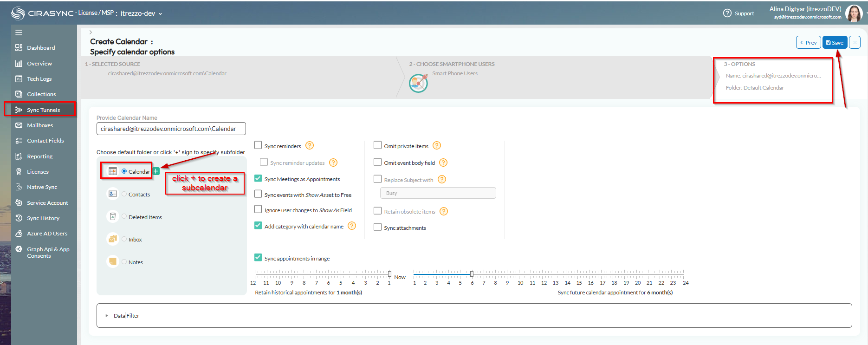868x345 pixels.
Task: Open the itrezzo-dev tenant dropdown
Action: click(x=142, y=13)
